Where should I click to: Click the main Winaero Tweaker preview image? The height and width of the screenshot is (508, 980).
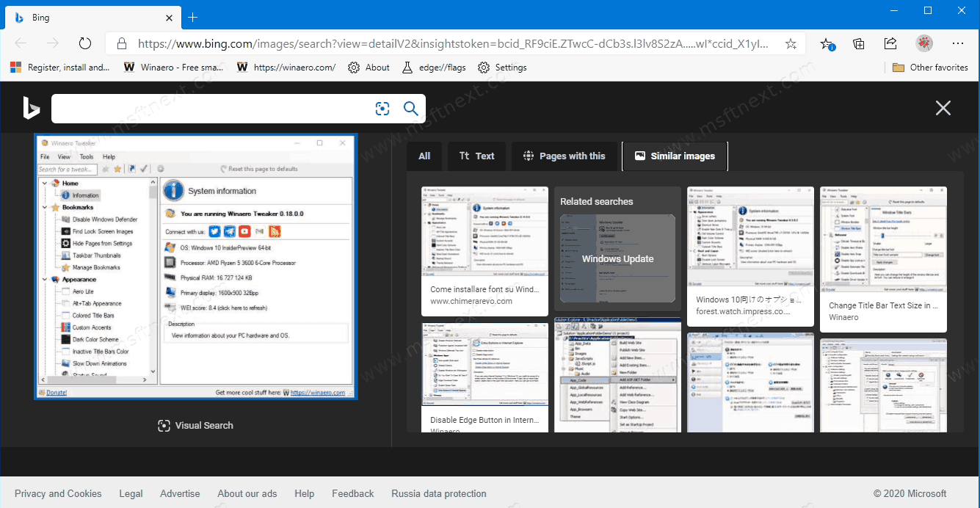point(195,266)
